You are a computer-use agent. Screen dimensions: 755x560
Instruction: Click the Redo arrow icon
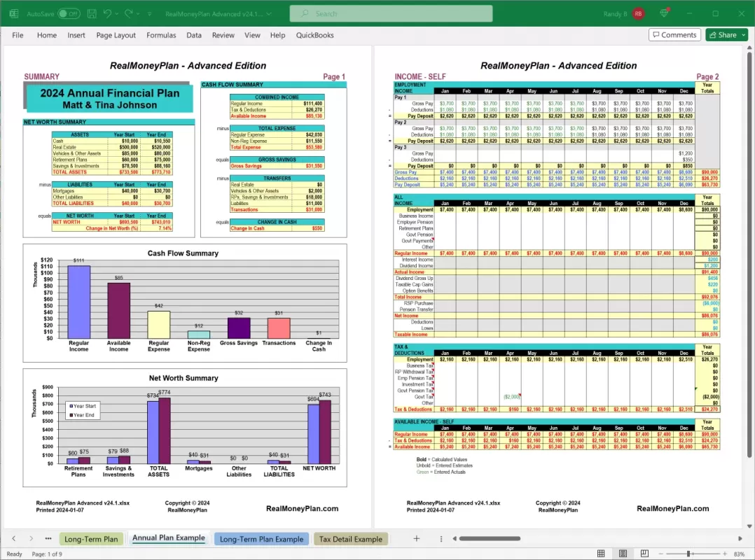click(x=127, y=13)
